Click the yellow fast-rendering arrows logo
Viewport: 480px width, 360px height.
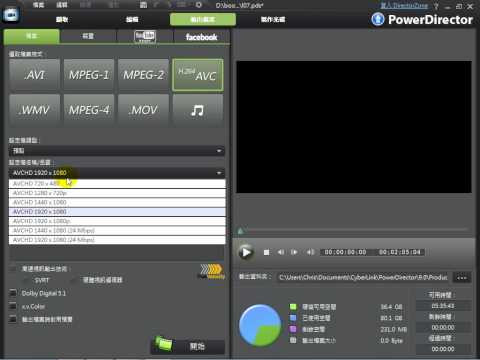pyautogui.click(x=211, y=271)
